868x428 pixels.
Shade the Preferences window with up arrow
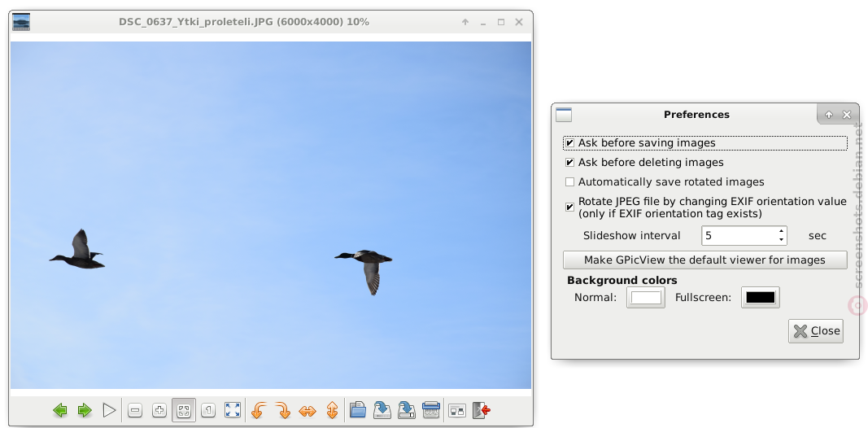[829, 115]
